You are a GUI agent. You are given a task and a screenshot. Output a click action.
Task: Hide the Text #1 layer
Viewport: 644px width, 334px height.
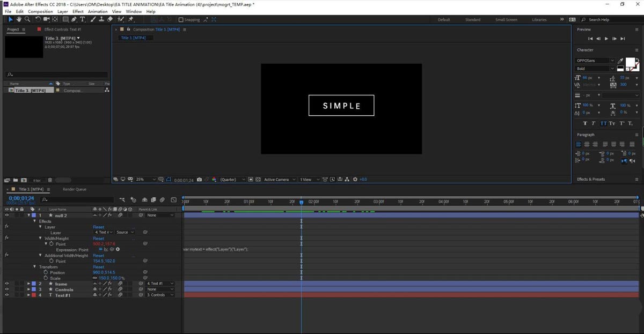(x=6, y=295)
